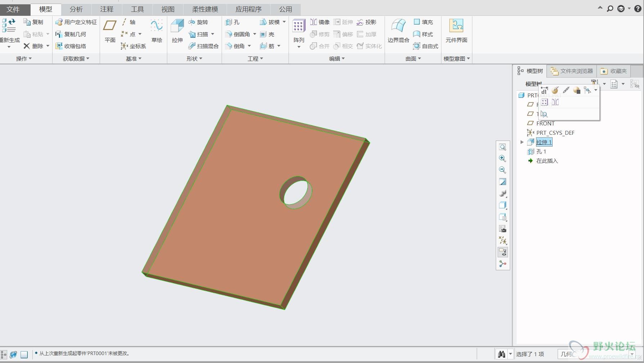This screenshot has height=363, width=644.
Task: Click the Hole (孔) tool
Action: (x=232, y=22)
